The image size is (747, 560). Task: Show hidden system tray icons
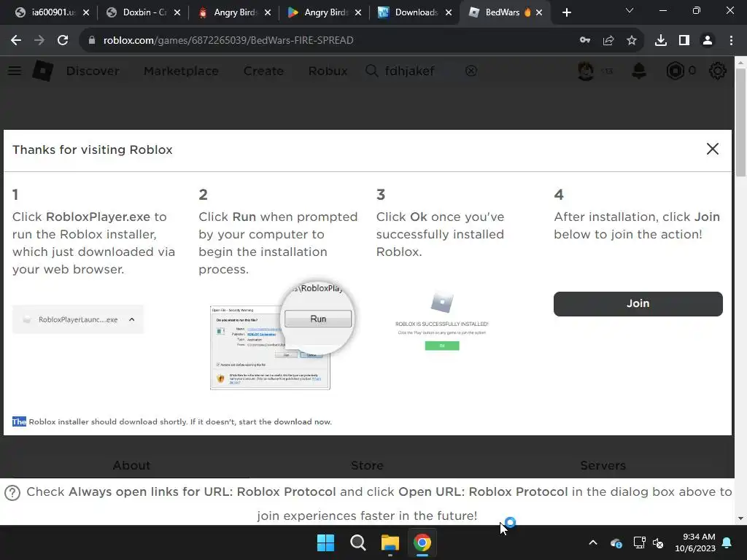coord(593,542)
